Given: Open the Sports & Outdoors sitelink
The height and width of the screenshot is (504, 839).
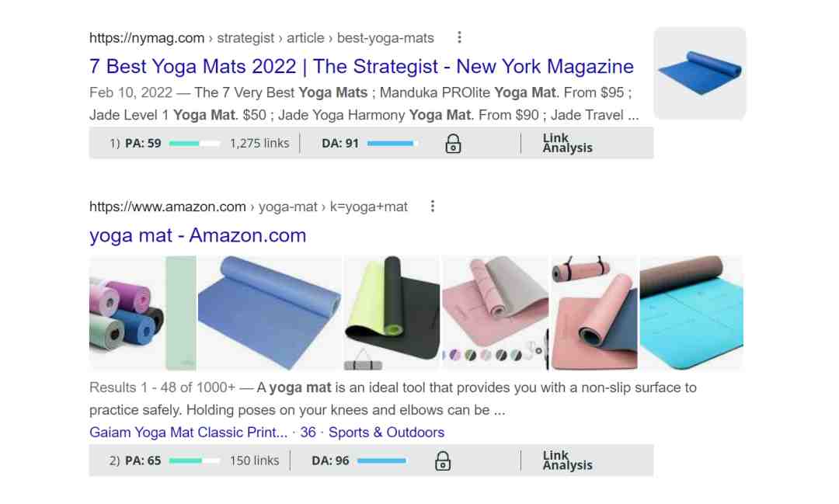Looking at the screenshot, I should 386,433.
